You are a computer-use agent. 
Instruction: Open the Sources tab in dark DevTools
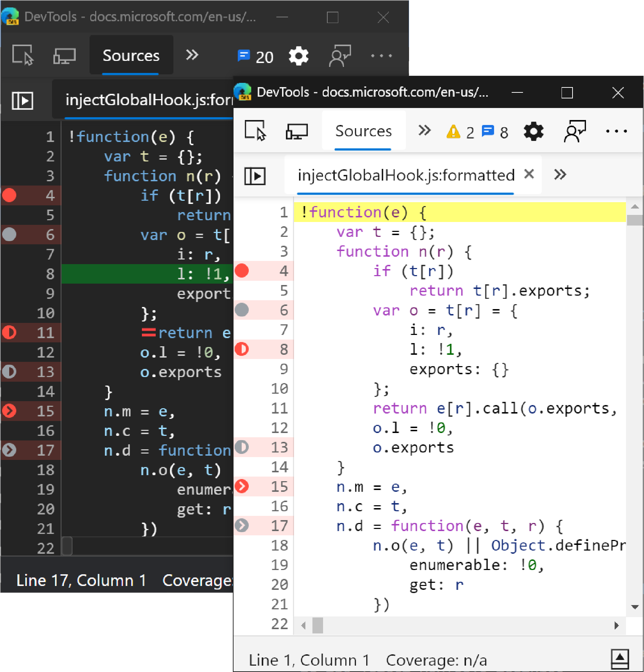pyautogui.click(x=131, y=55)
